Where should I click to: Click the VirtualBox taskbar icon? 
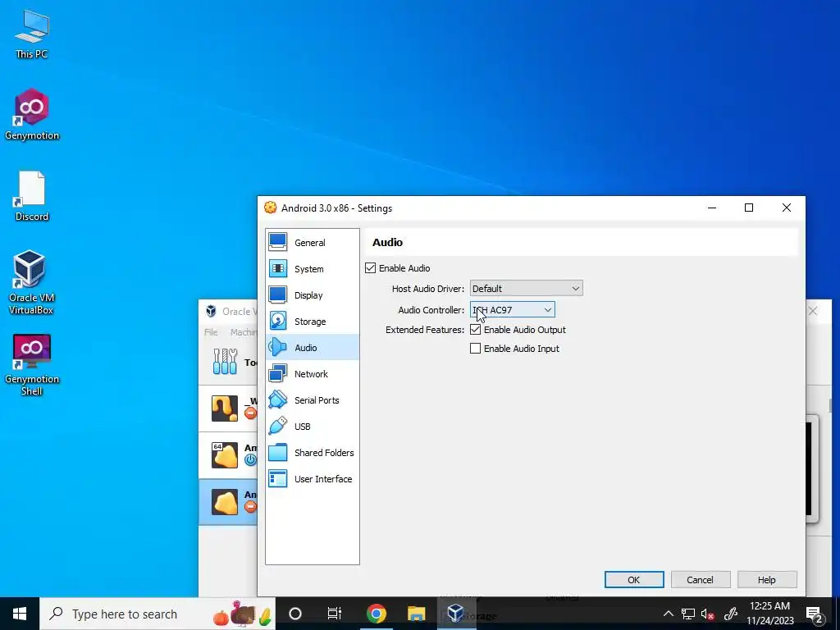455,614
